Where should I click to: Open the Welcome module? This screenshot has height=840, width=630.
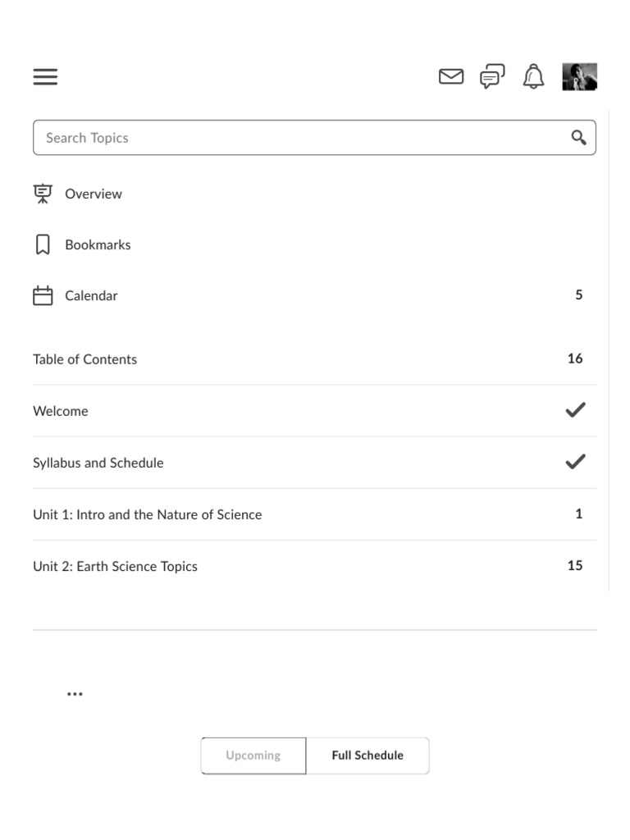coord(314,411)
